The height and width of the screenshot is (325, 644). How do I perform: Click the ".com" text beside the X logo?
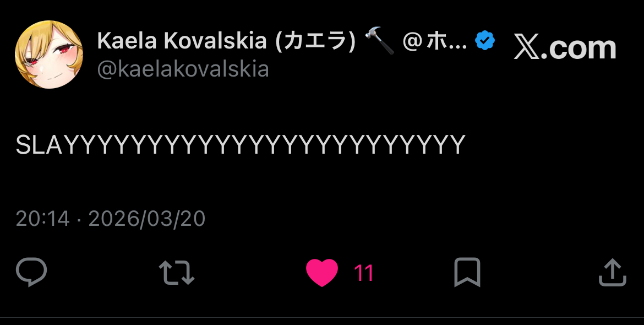[x=578, y=48]
